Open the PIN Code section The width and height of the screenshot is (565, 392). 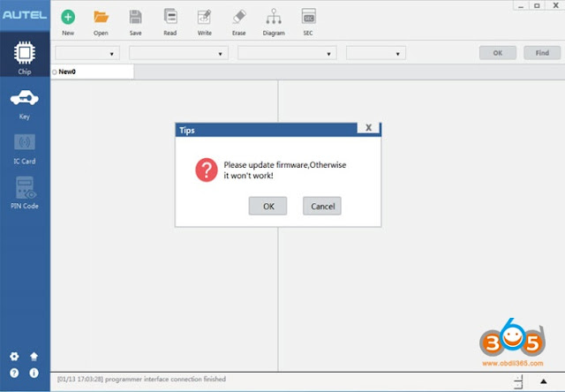point(25,193)
